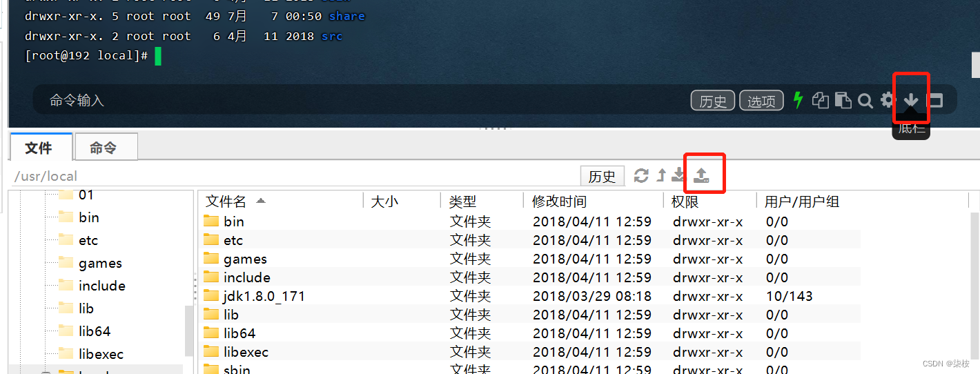Select the 01 folder in the directory tree
The height and width of the screenshot is (374, 980).
point(86,195)
